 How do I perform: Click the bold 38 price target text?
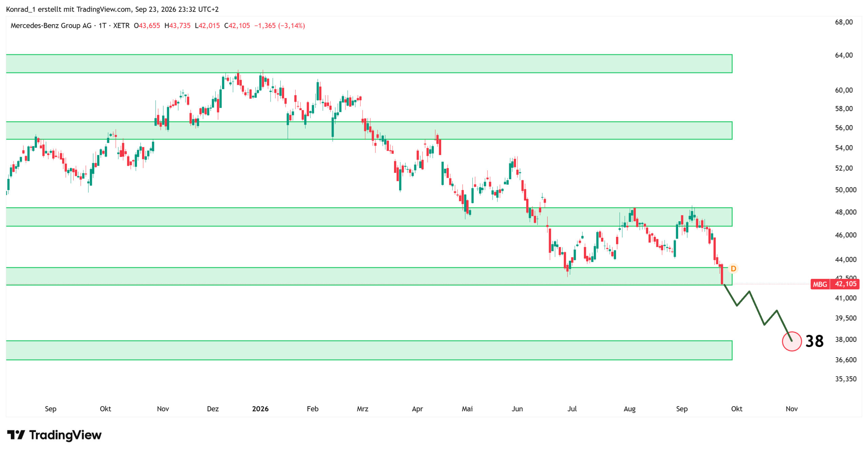point(814,341)
